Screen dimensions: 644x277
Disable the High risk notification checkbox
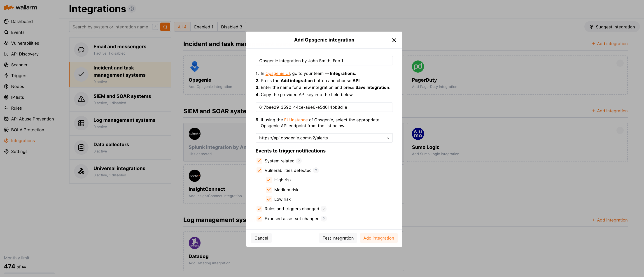coord(269,180)
